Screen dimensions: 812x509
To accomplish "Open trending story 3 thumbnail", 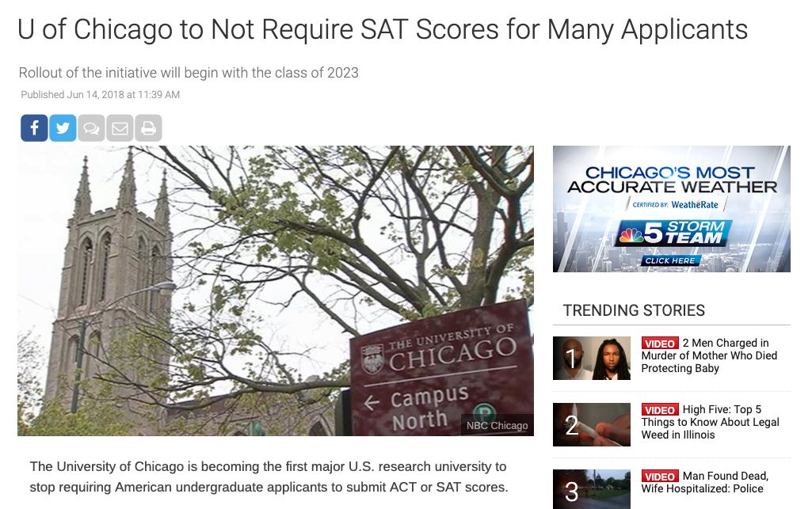I will (592, 489).
